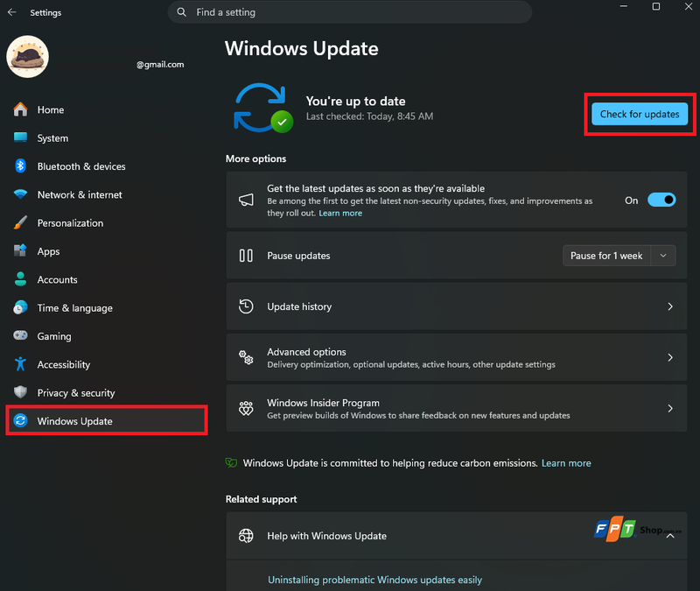The height and width of the screenshot is (591, 700).
Task: Click the 'You're up to date' status text
Action: pos(356,102)
